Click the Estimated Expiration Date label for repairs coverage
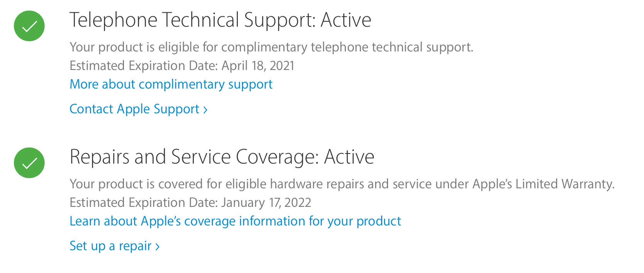Screen dimensions: 644x273 [144, 203]
